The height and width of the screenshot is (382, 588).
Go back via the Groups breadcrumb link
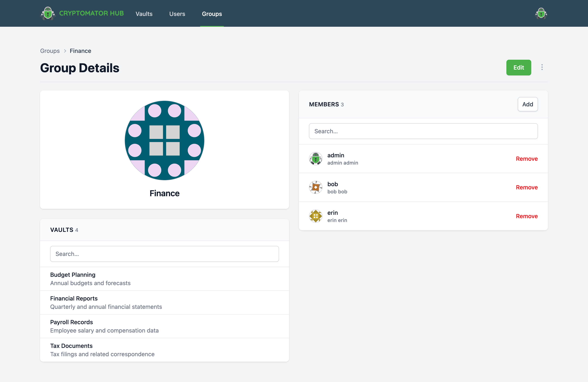tap(50, 51)
